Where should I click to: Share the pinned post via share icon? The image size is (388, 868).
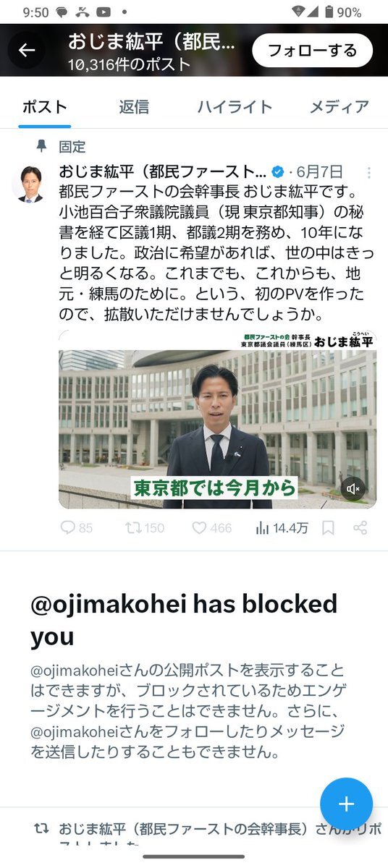360,528
